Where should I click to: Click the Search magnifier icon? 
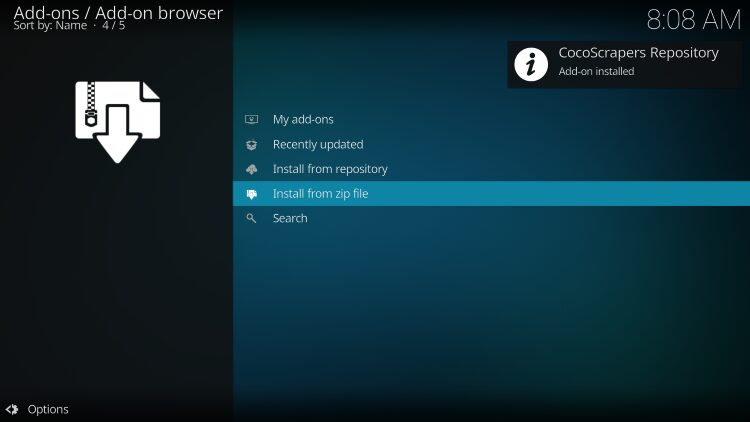coord(251,218)
